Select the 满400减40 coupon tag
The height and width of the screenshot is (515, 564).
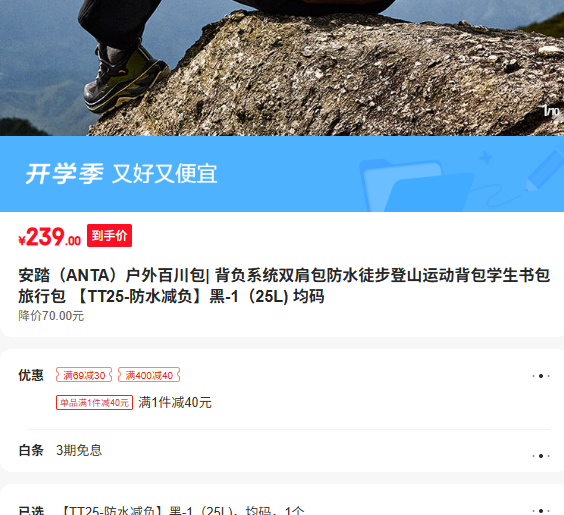tap(149, 375)
